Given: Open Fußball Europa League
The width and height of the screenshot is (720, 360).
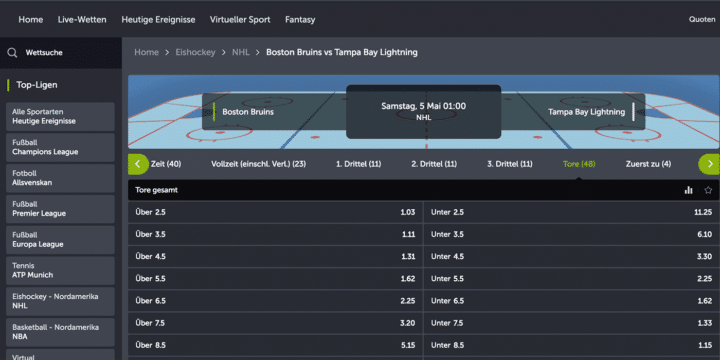Looking at the screenshot, I should click(x=60, y=240).
